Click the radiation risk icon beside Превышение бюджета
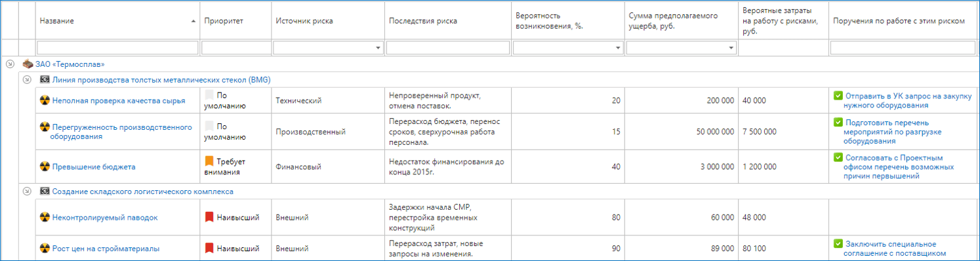Viewport: 980px width, 261px height. coord(45,167)
